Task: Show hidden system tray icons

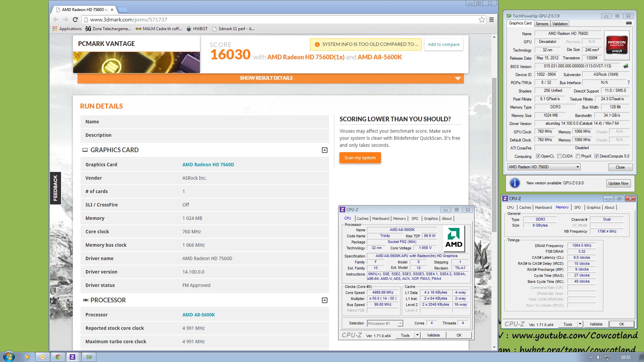Action: [590, 357]
